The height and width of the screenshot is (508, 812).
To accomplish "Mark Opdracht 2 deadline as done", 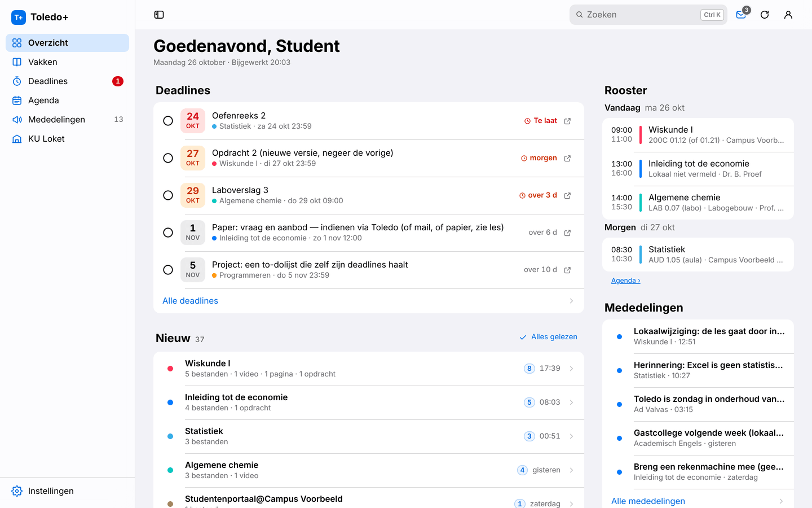I will click(x=168, y=158).
